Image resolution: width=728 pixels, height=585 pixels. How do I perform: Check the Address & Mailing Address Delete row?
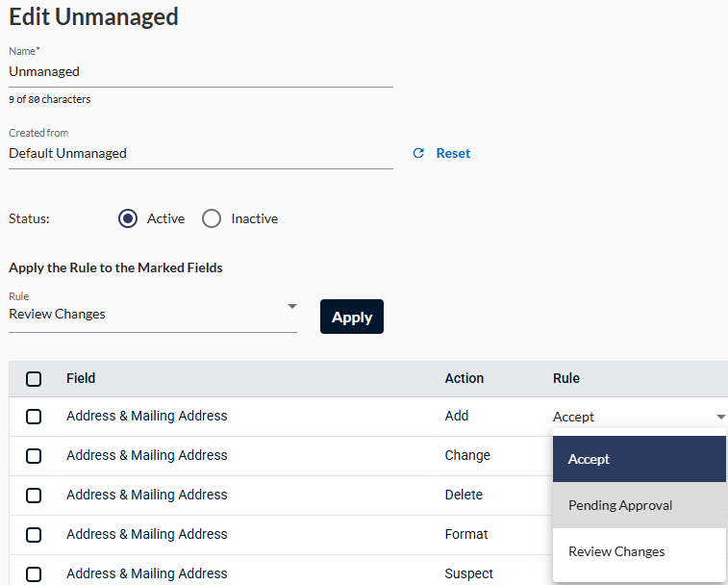tap(34, 496)
